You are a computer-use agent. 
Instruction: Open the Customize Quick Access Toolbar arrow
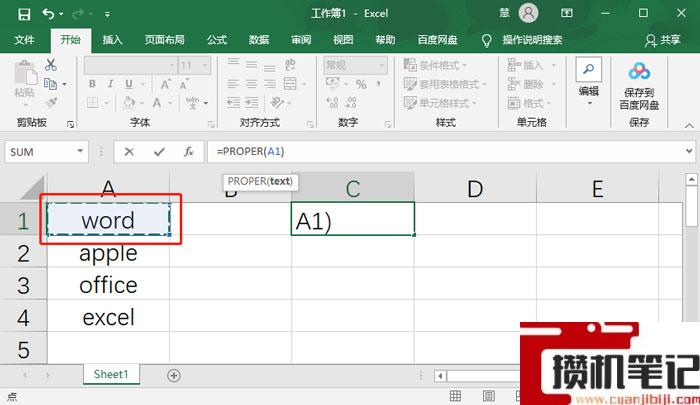107,14
